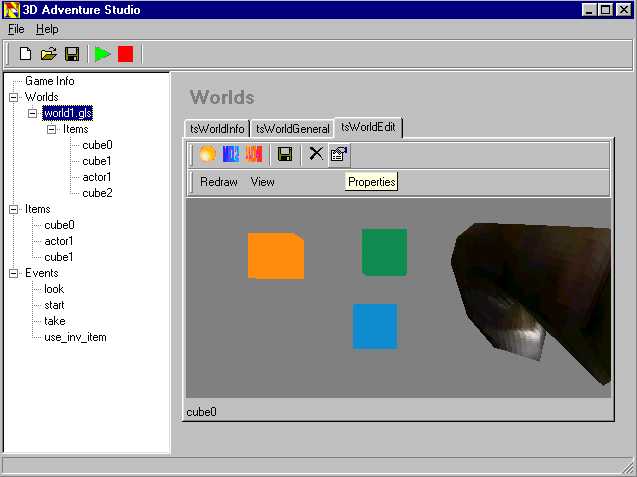Open the Help menu
Screen dimensions: 637x477
click(x=47, y=29)
